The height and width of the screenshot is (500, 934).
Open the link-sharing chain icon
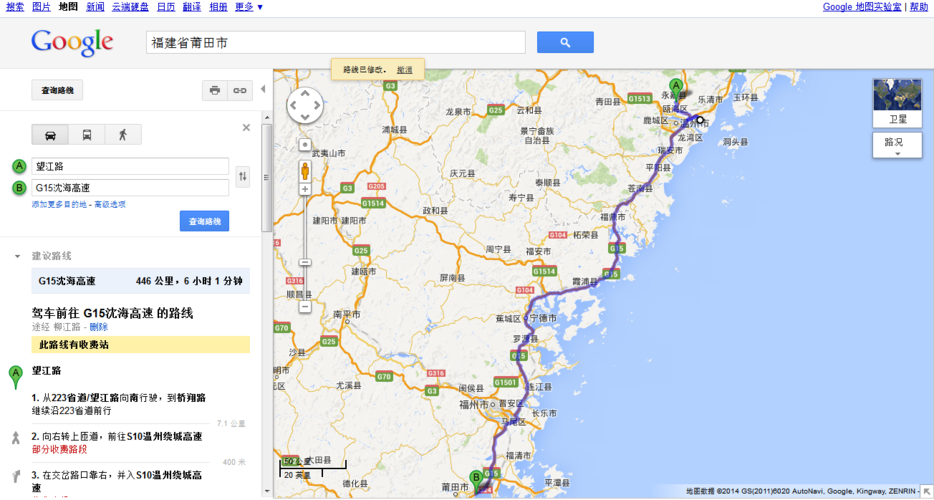coord(240,91)
